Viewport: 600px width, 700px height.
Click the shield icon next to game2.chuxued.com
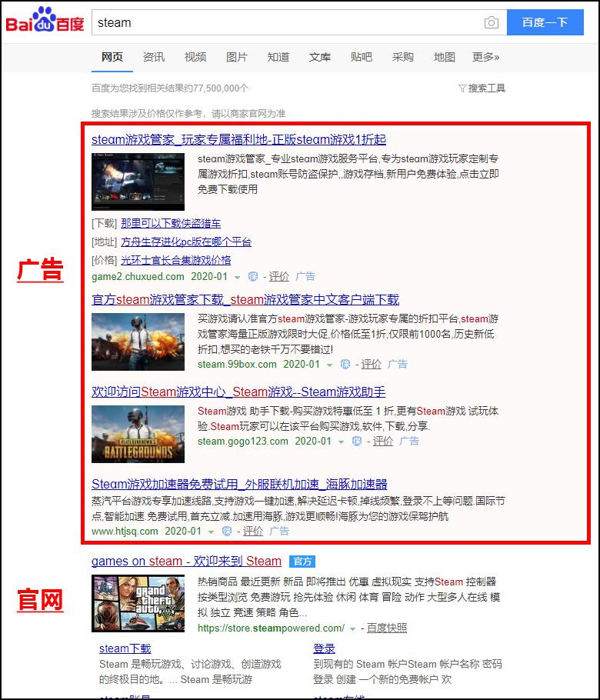click(252, 277)
